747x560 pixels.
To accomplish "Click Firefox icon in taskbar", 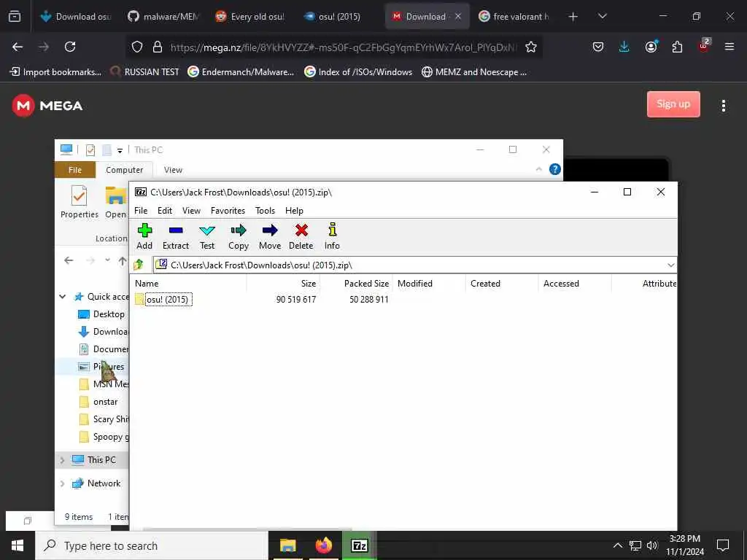I will (x=323, y=545).
